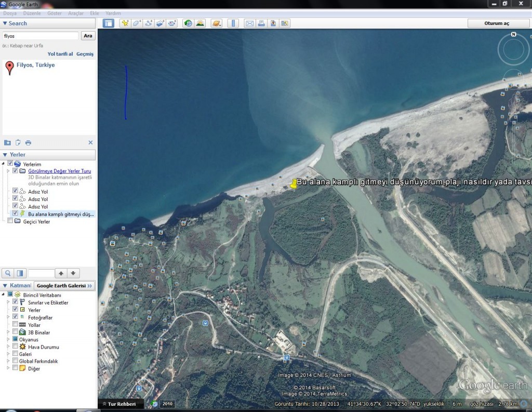Select the Add Path tool
The height and width of the screenshot is (412, 532).
pos(149,23)
